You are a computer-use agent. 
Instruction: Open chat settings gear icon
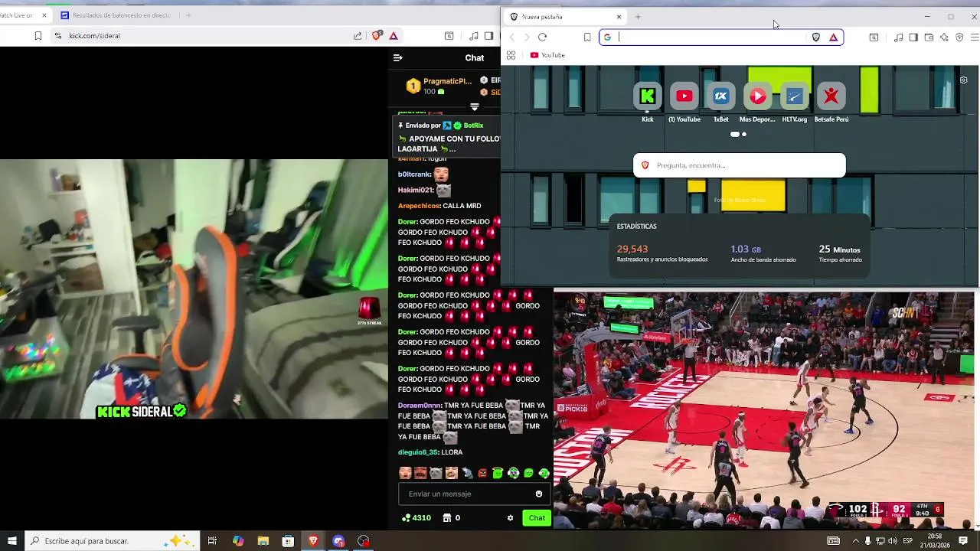(511, 518)
